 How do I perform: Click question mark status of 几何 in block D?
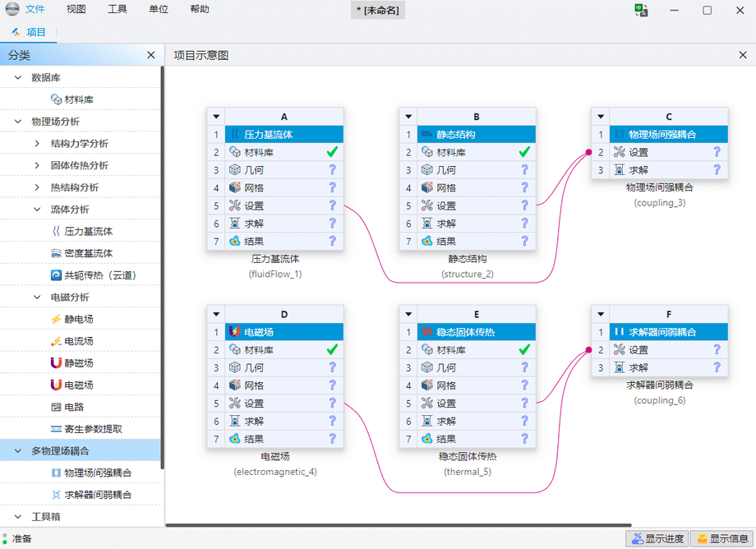coord(332,367)
